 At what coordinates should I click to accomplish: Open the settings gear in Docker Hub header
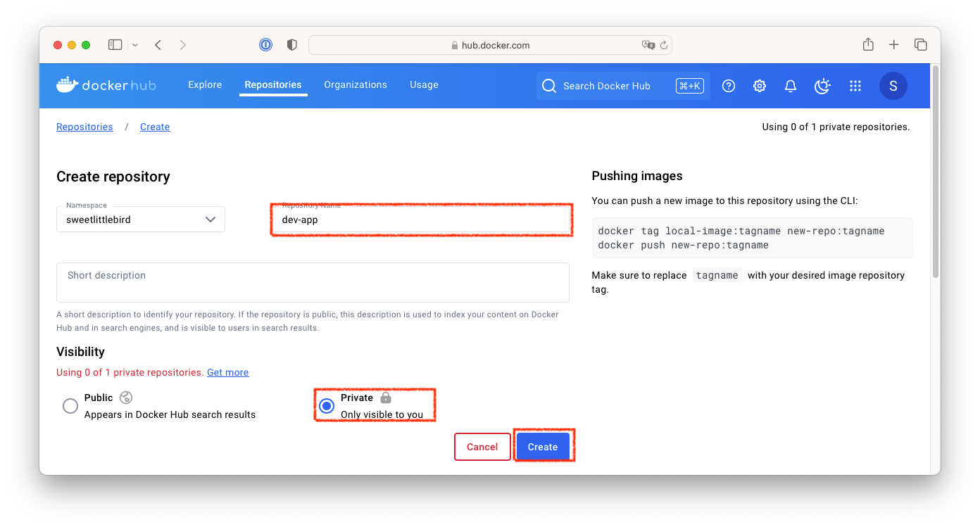click(x=760, y=86)
